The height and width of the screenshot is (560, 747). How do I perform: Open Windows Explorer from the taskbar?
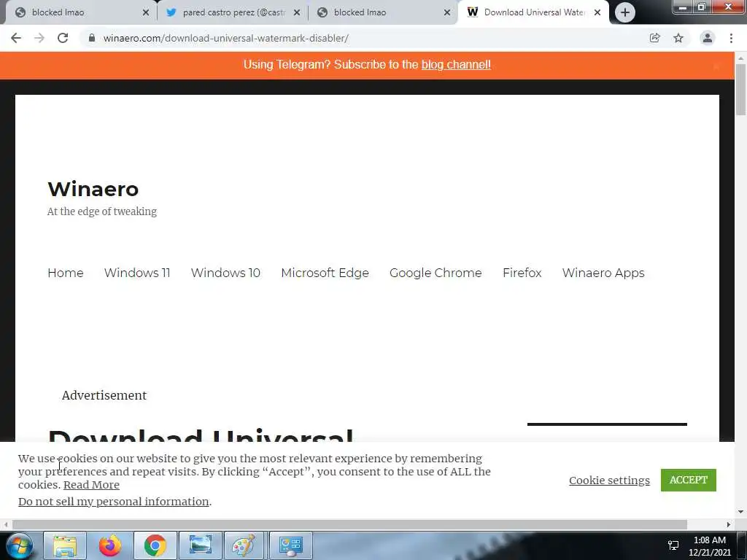click(x=65, y=545)
